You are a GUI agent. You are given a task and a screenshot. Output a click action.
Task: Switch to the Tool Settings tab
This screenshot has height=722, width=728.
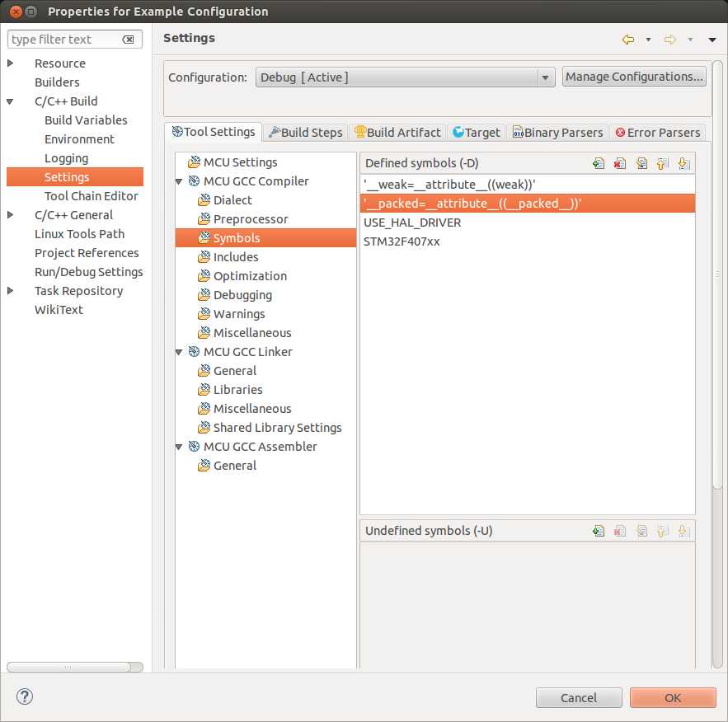(x=214, y=132)
